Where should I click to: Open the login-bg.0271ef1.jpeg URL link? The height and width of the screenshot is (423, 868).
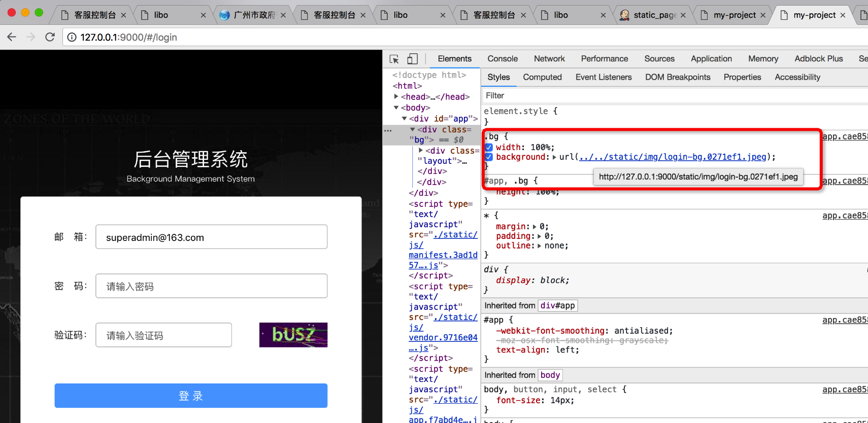pos(673,157)
